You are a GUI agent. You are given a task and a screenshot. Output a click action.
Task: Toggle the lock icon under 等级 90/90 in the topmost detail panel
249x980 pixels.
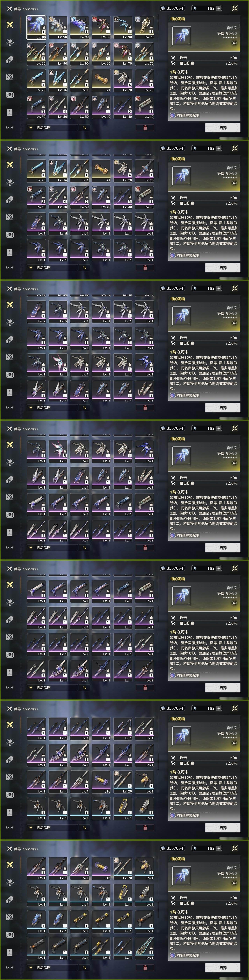pos(234,43)
